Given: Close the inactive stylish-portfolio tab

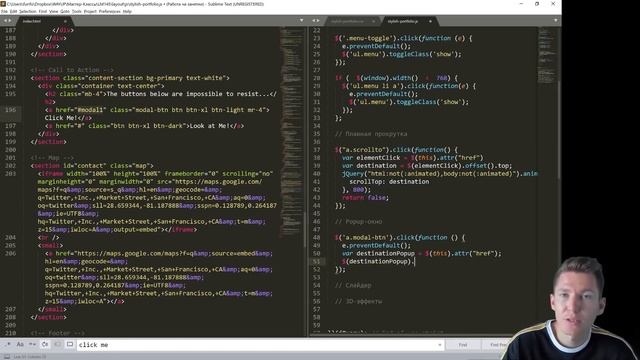Looking at the screenshot, I should click(x=373, y=21).
